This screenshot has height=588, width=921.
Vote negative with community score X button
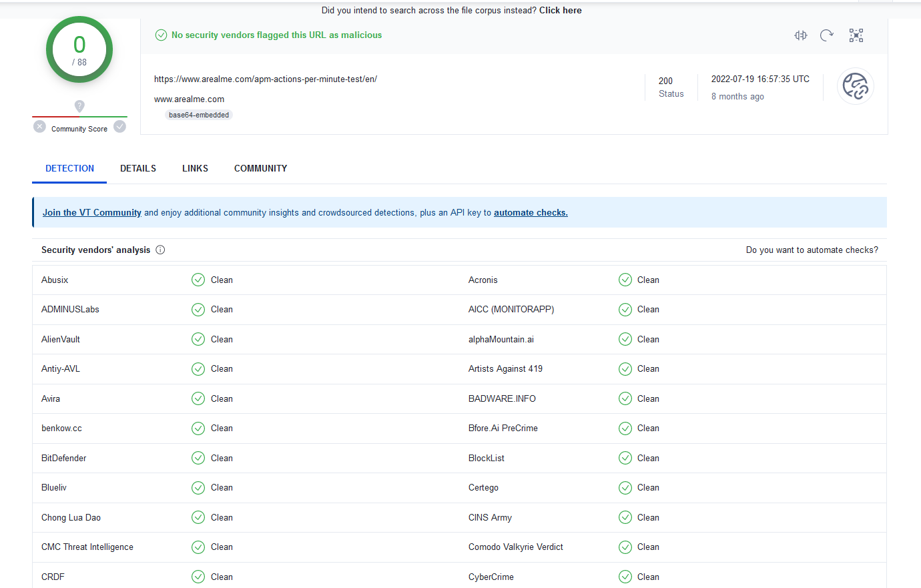pyautogui.click(x=40, y=127)
